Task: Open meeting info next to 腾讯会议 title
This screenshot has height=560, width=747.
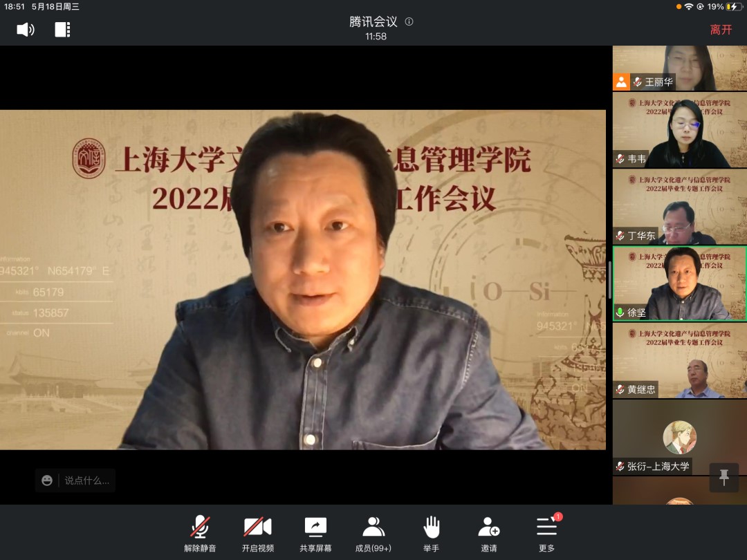Action: 409,21
